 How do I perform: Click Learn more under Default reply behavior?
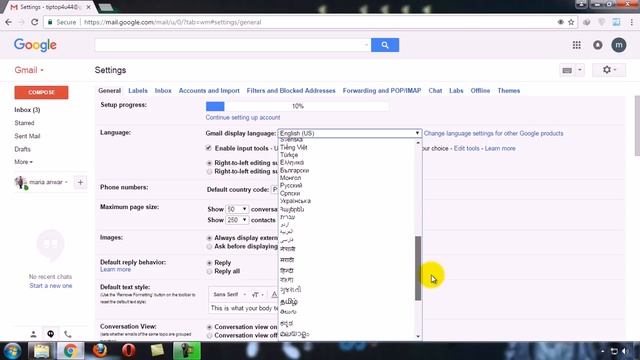point(116,269)
